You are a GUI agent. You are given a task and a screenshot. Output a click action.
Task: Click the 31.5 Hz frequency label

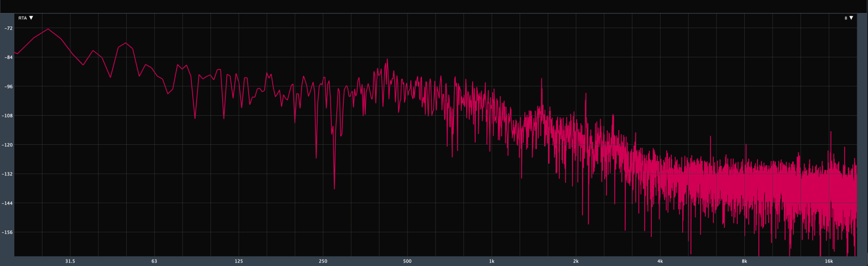click(x=70, y=261)
